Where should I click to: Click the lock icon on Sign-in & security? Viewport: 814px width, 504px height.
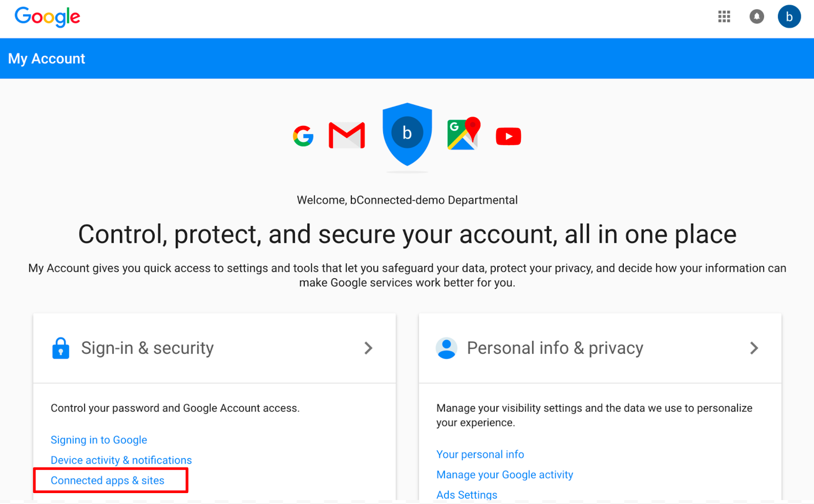61,348
